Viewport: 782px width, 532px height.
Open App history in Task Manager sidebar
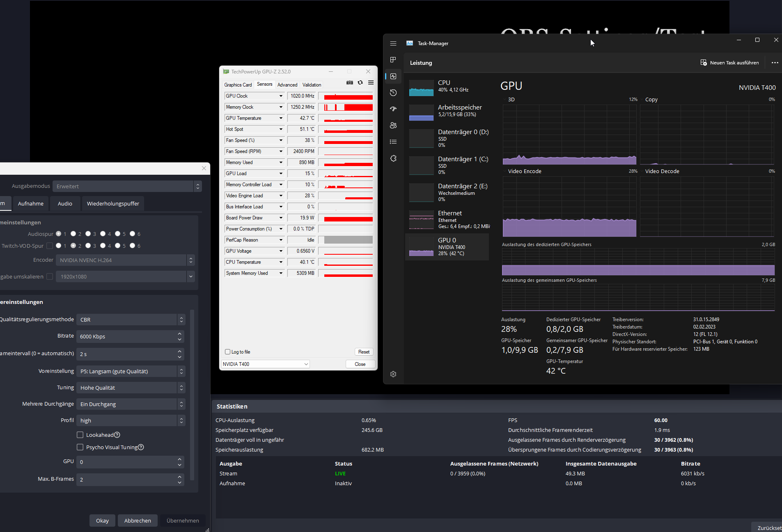click(393, 93)
